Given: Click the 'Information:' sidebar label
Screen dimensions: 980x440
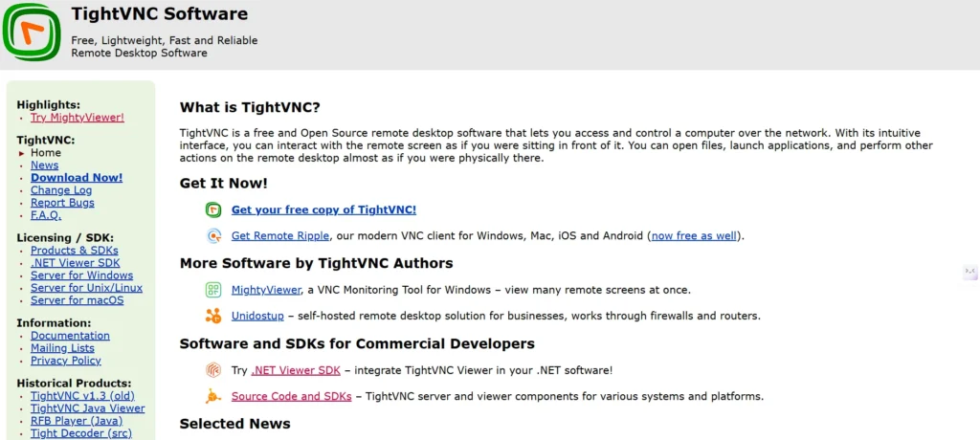Looking at the screenshot, I should pos(55,323).
